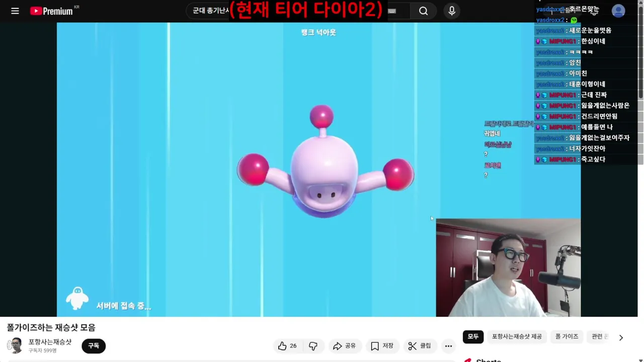
Task: Show more chips with right chevron
Action: [621, 337]
